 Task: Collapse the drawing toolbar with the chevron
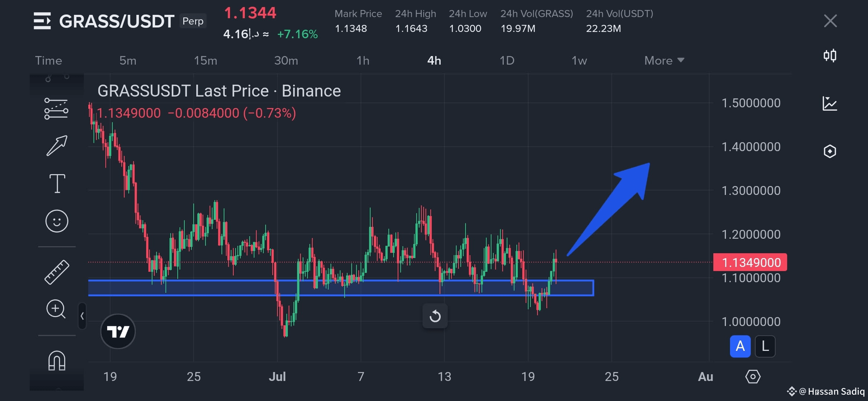pyautogui.click(x=82, y=316)
